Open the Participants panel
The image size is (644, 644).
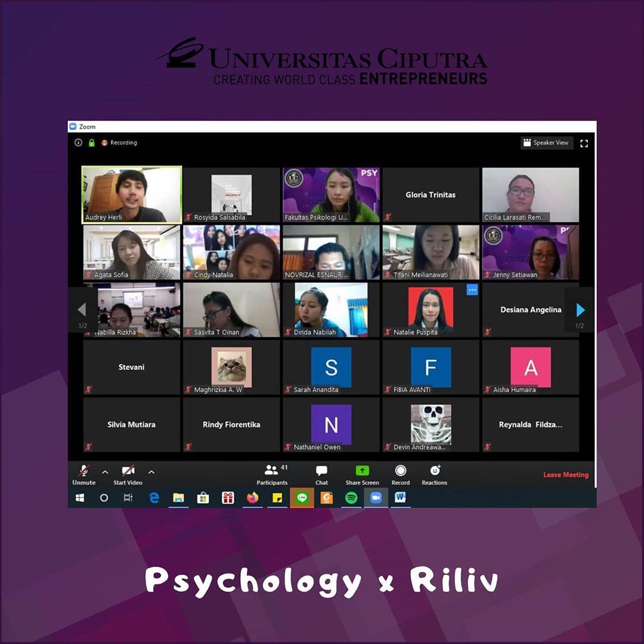point(272,475)
